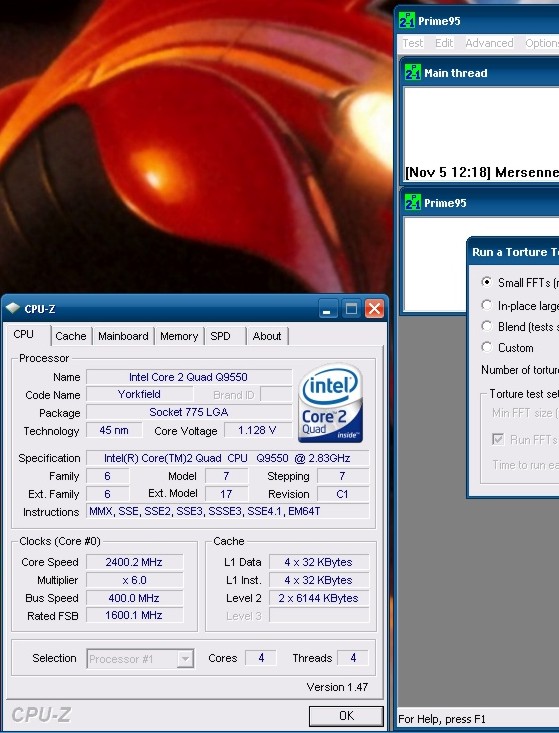
Task: Click the For Help, press F1 status bar
Action: point(442,719)
